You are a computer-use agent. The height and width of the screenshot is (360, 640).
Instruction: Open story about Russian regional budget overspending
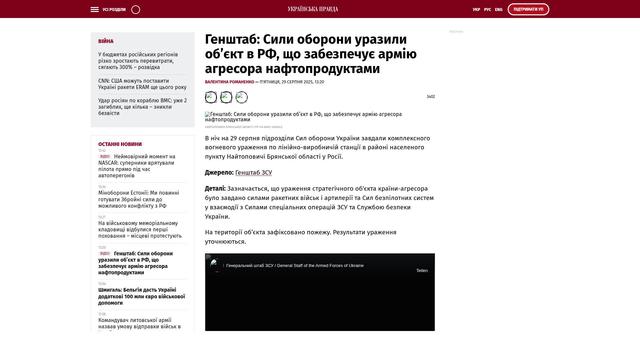[x=138, y=61]
